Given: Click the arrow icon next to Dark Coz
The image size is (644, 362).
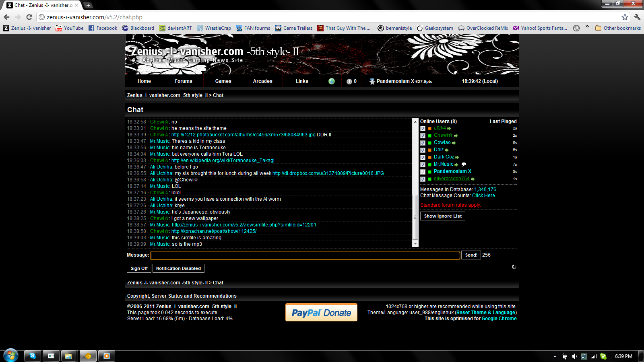Looking at the screenshot, I should (x=457, y=157).
